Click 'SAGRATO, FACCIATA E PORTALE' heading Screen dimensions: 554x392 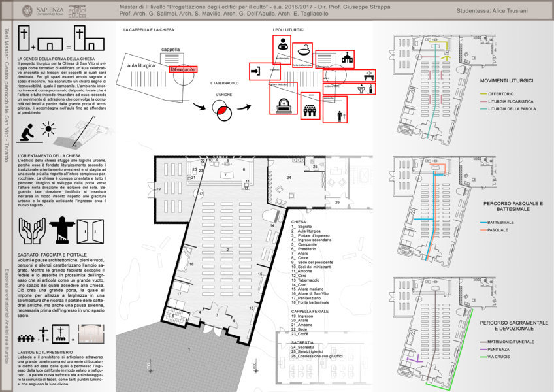tap(52, 255)
